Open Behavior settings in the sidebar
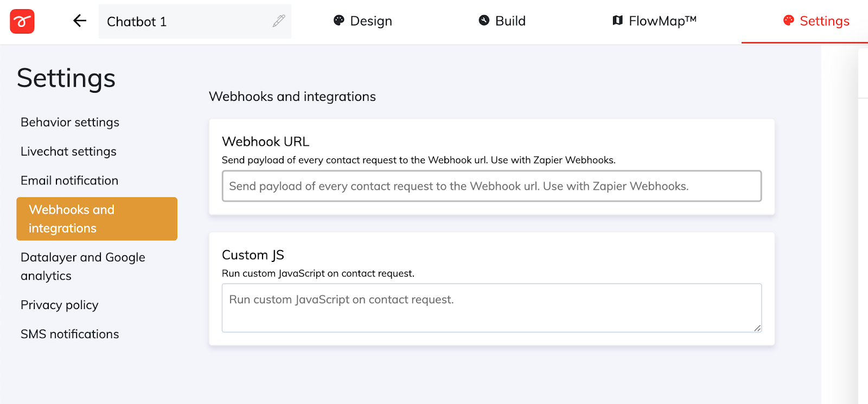Viewport: 868px width, 404px height. pos(70,123)
